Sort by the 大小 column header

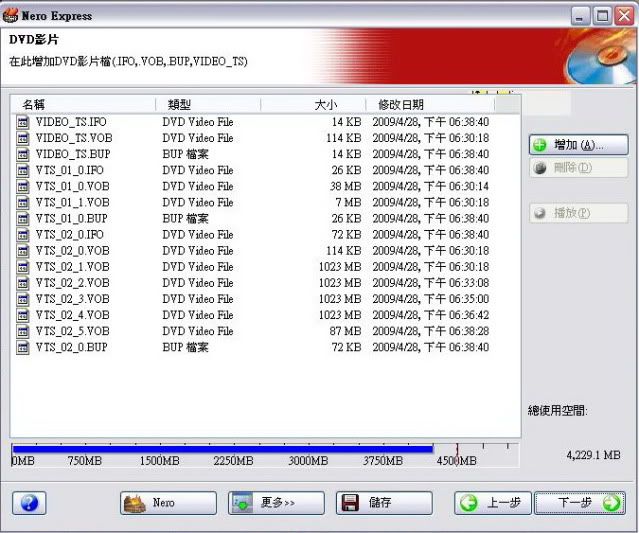[x=313, y=105]
